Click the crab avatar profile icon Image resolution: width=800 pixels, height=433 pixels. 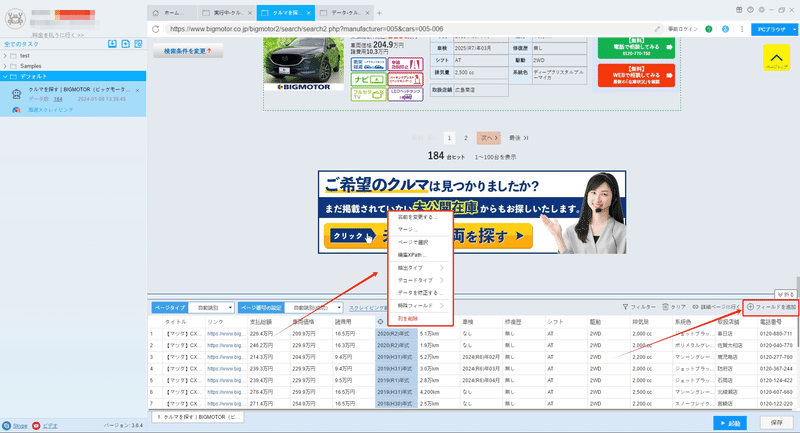[x=15, y=18]
